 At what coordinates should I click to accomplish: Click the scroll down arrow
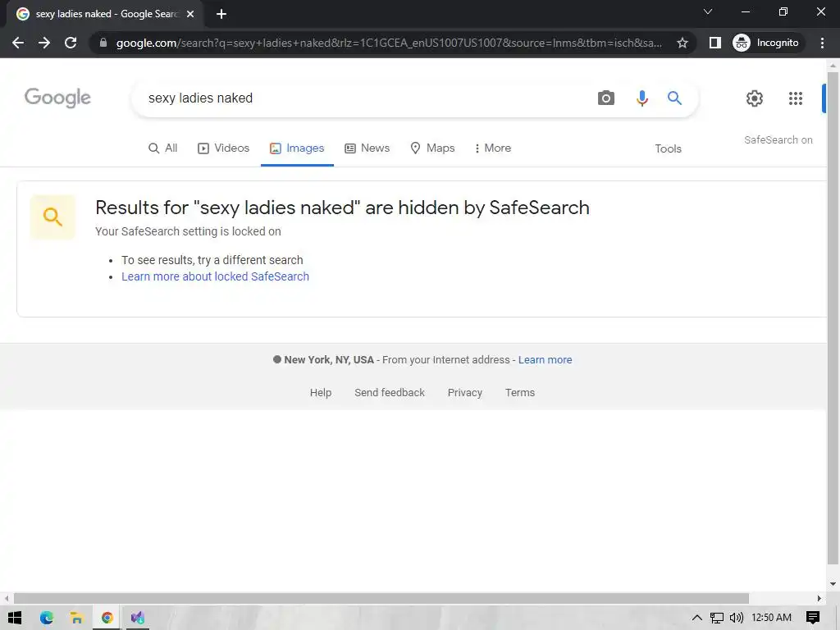click(x=833, y=584)
